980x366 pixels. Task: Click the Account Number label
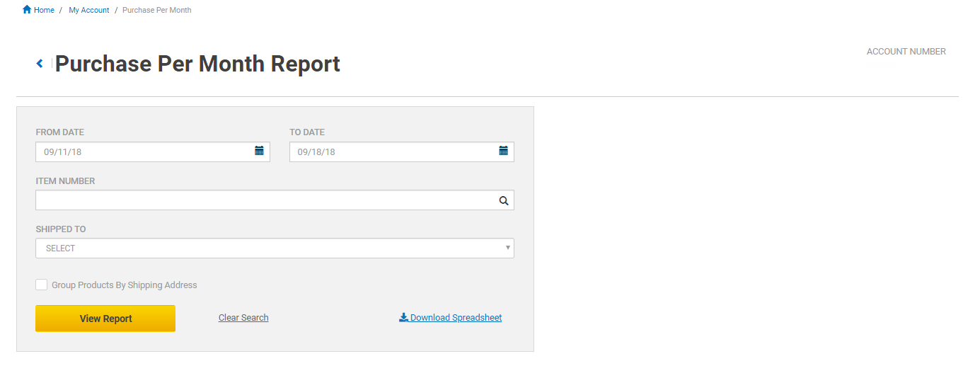tap(906, 52)
